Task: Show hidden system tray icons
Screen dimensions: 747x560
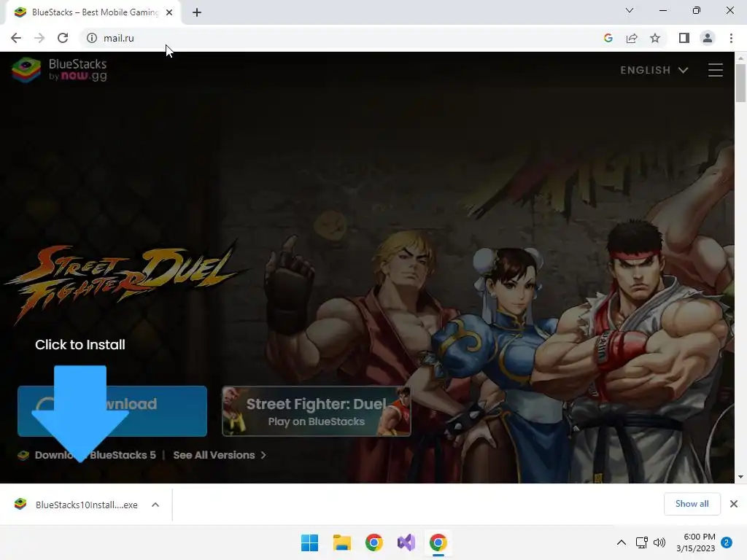Action: (x=622, y=542)
